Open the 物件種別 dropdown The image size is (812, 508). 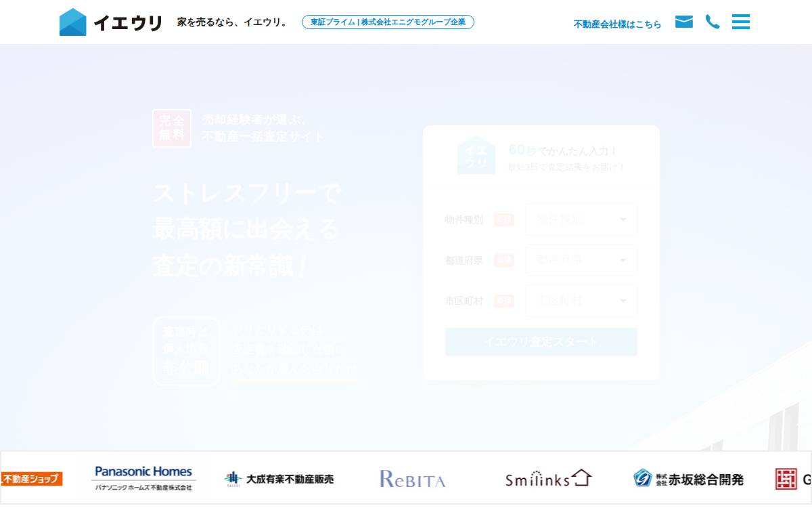click(581, 219)
